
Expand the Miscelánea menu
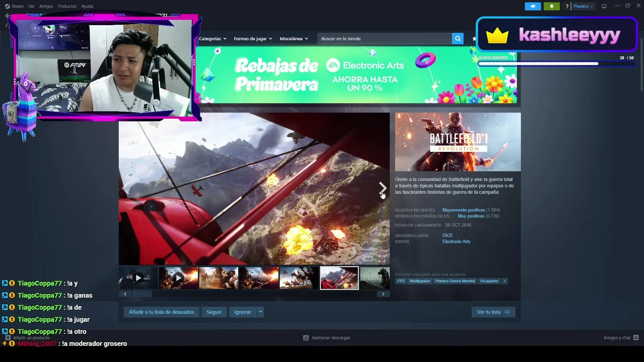click(294, 39)
